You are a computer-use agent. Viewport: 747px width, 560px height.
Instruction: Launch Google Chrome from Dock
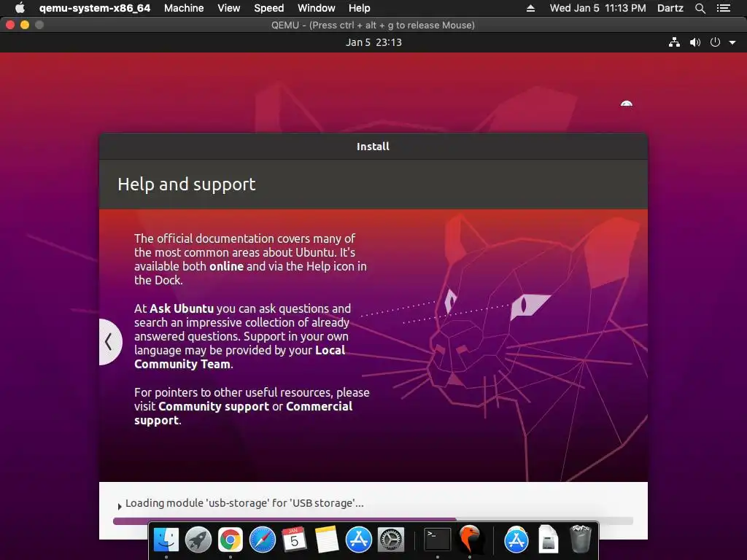click(x=230, y=540)
